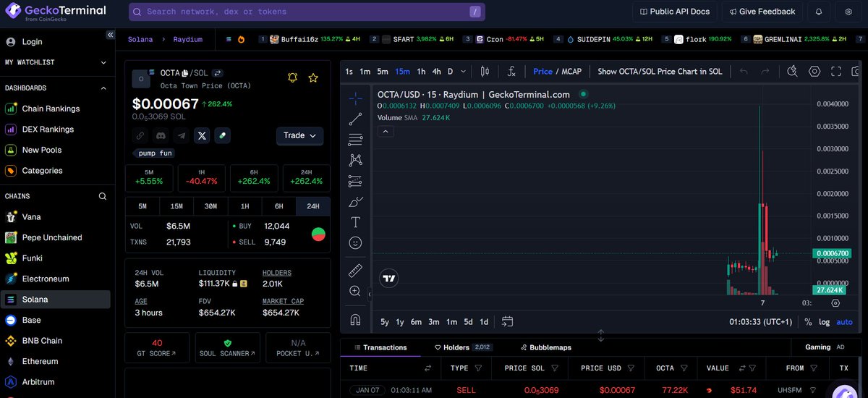Screen dimensions: 868x398
Task: Open Public API Docs
Action: click(674, 12)
